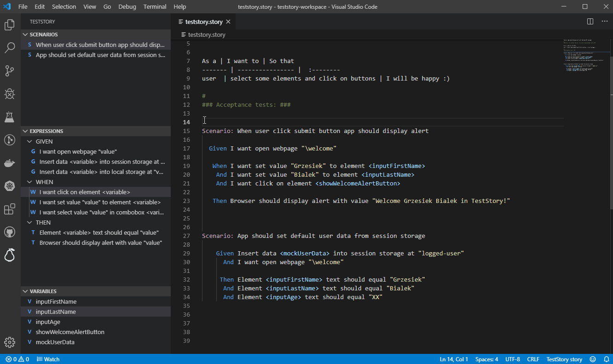The height and width of the screenshot is (364, 613).
Task: Open the View menu
Action: click(90, 6)
